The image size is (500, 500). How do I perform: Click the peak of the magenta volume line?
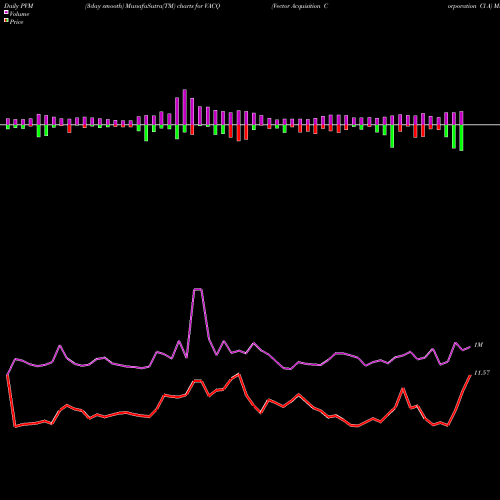198,289
